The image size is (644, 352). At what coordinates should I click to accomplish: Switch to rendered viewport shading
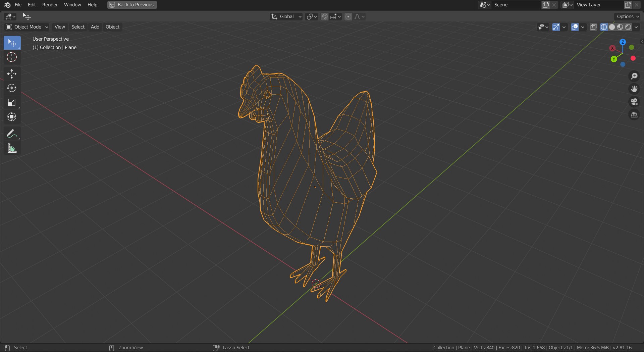tap(628, 27)
